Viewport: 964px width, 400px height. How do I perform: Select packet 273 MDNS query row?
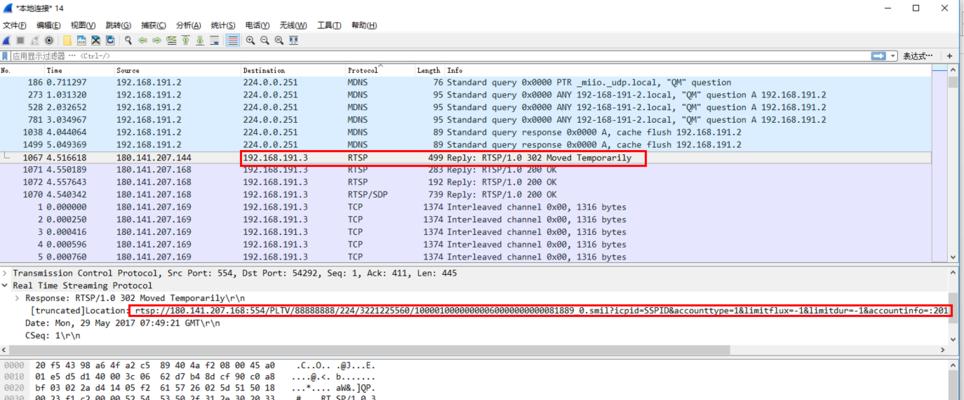pyautogui.click(x=465, y=95)
